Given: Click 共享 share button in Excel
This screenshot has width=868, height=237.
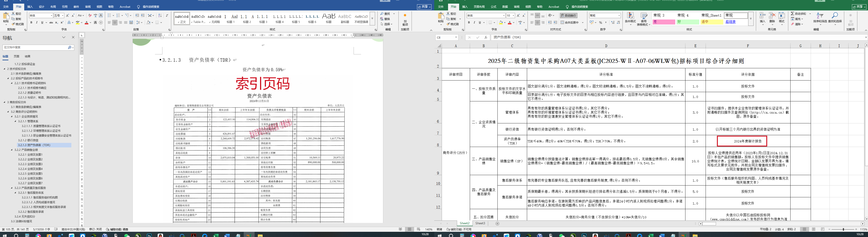Looking at the screenshot, I should point(858,7).
